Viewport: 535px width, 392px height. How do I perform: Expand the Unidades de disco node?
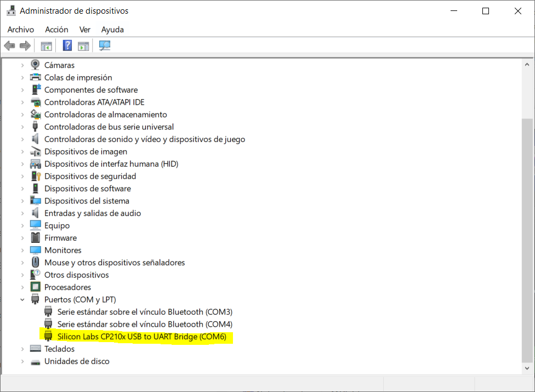(x=22, y=361)
